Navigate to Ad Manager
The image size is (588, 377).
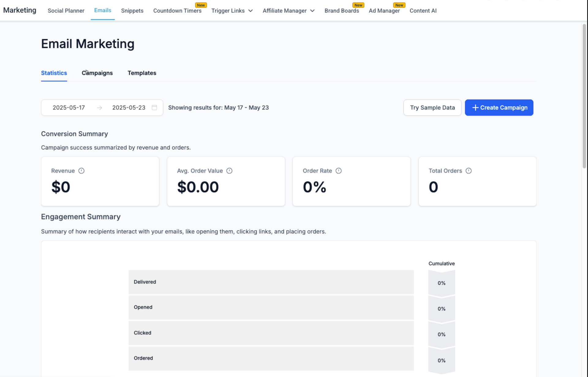tap(384, 11)
